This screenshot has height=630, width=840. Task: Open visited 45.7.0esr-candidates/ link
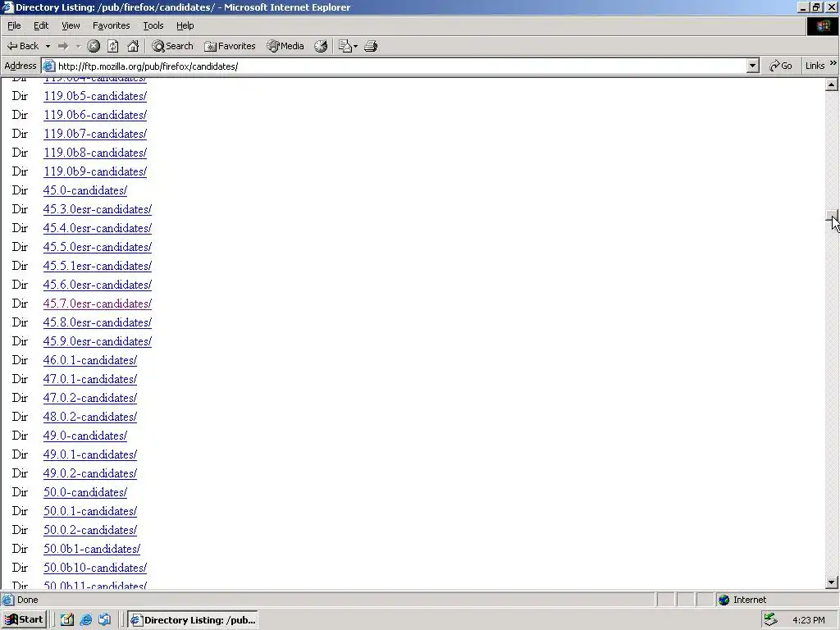click(x=98, y=304)
